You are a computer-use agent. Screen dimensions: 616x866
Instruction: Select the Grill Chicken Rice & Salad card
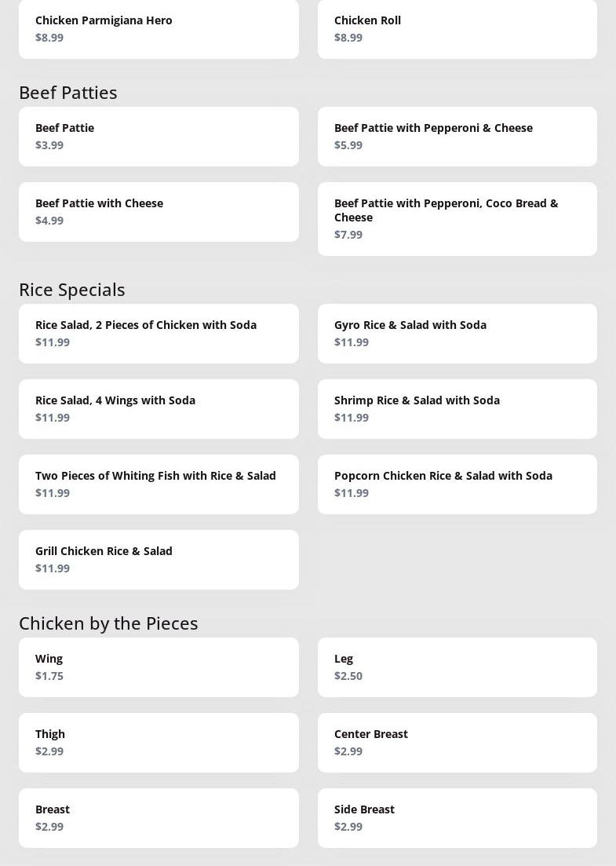click(159, 559)
